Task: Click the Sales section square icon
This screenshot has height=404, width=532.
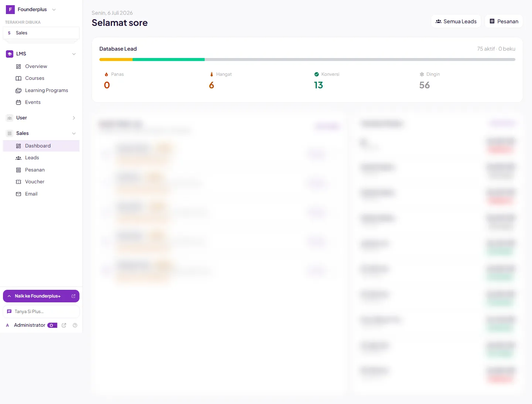Action: (10, 133)
